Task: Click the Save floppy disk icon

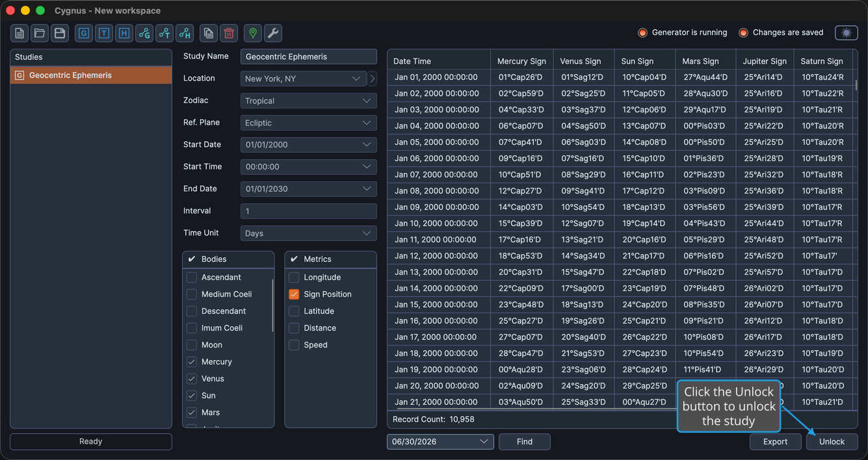Action: (60, 33)
